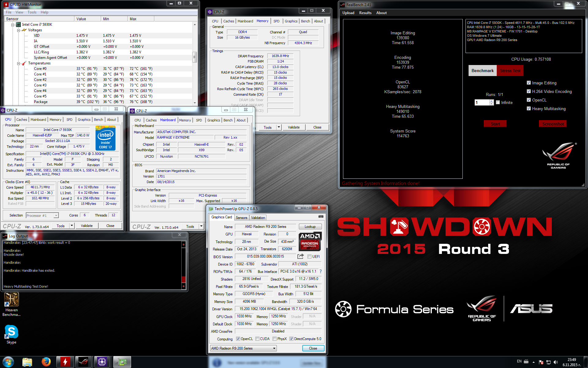The image size is (588, 368).
Task: Show hidden tray icons arrow
Action: pos(533,362)
